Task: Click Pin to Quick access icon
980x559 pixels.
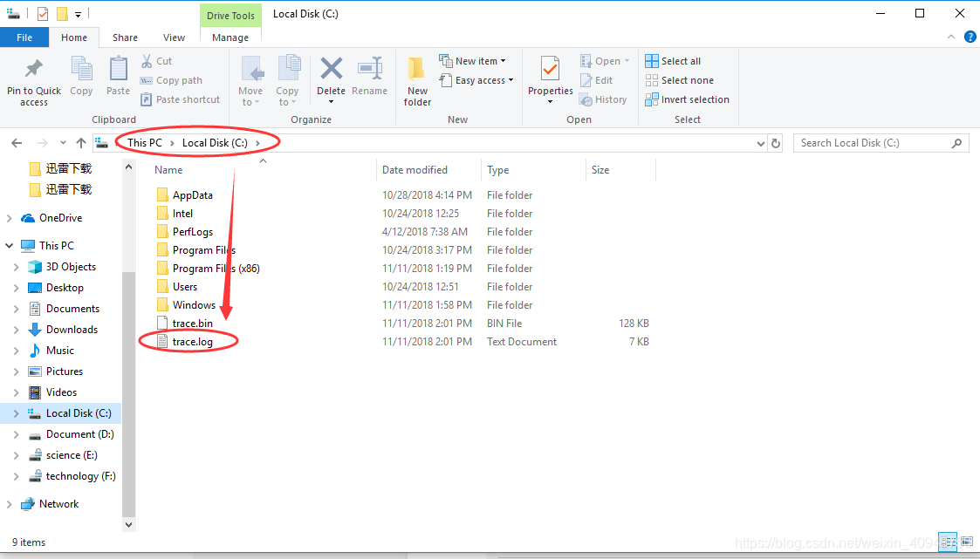Action: 34,69
